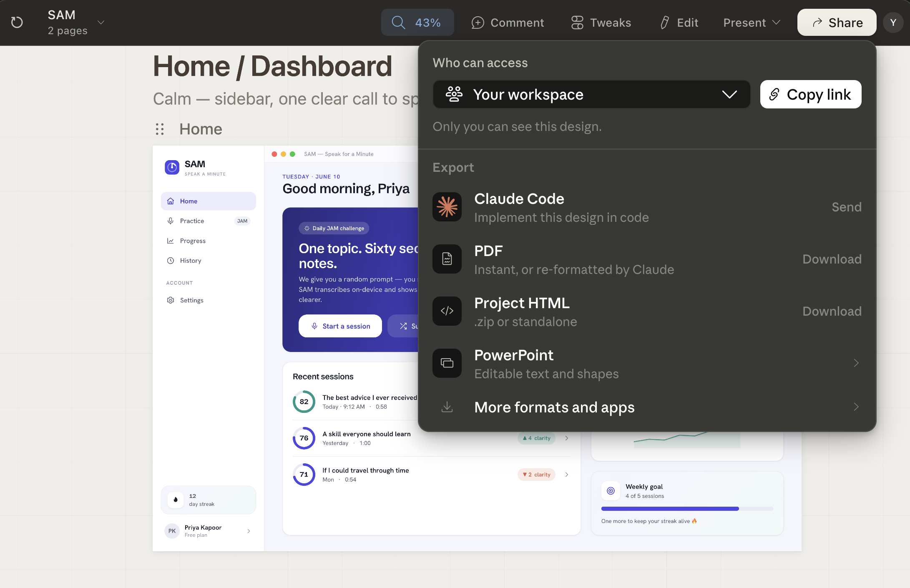910x588 pixels.
Task: Click the Share button
Action: pyautogui.click(x=837, y=23)
